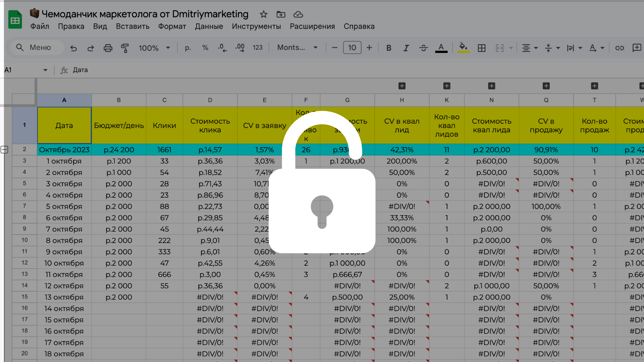
Task: Open the Вид menu
Action: [100, 26]
